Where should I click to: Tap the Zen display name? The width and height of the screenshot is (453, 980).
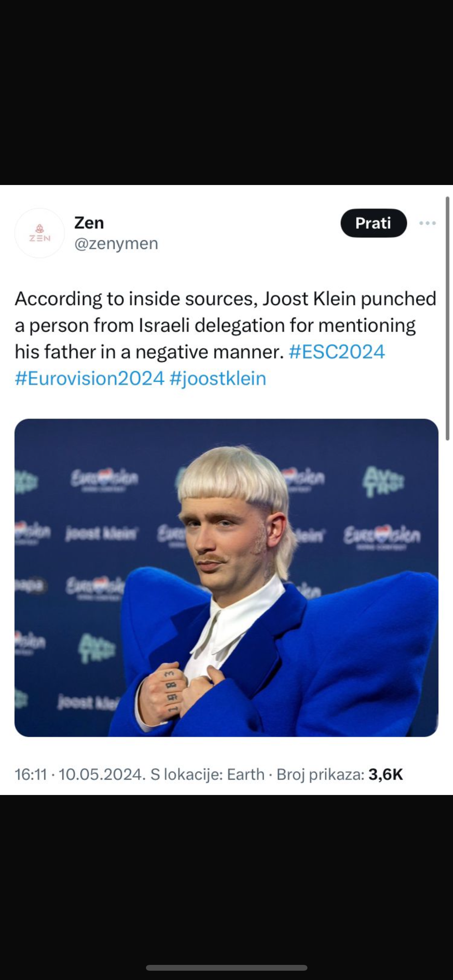[x=89, y=223]
